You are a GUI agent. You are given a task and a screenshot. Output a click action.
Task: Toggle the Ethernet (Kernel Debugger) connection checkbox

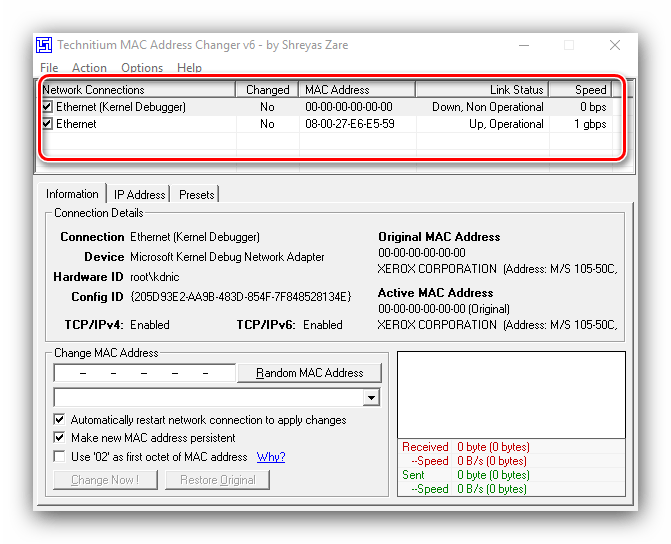[x=48, y=107]
